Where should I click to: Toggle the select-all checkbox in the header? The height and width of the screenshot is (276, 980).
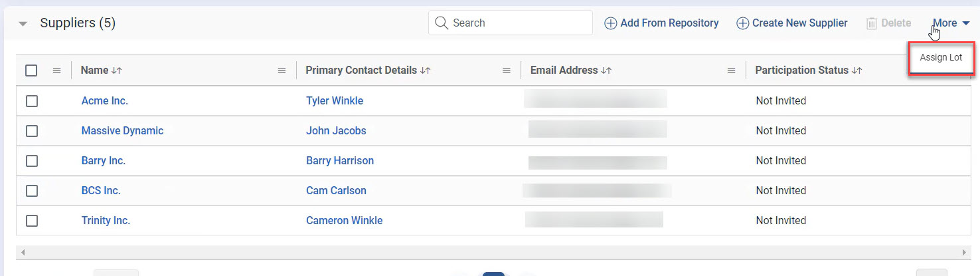31,70
